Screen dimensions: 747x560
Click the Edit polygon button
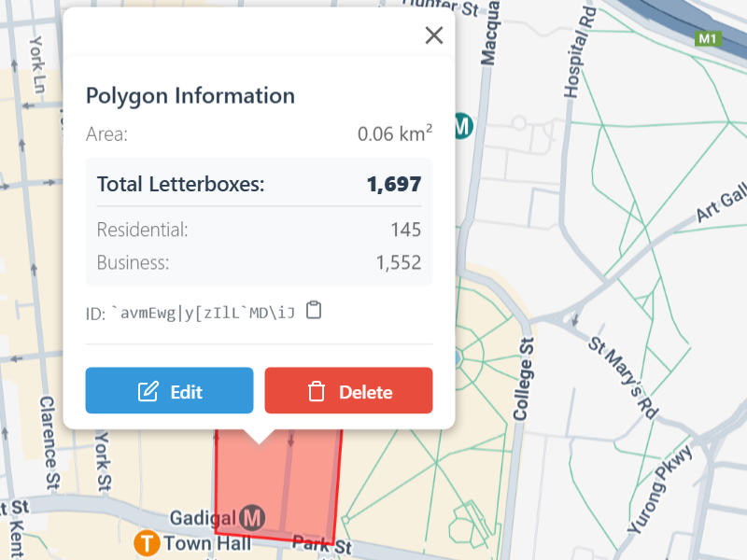pos(169,391)
